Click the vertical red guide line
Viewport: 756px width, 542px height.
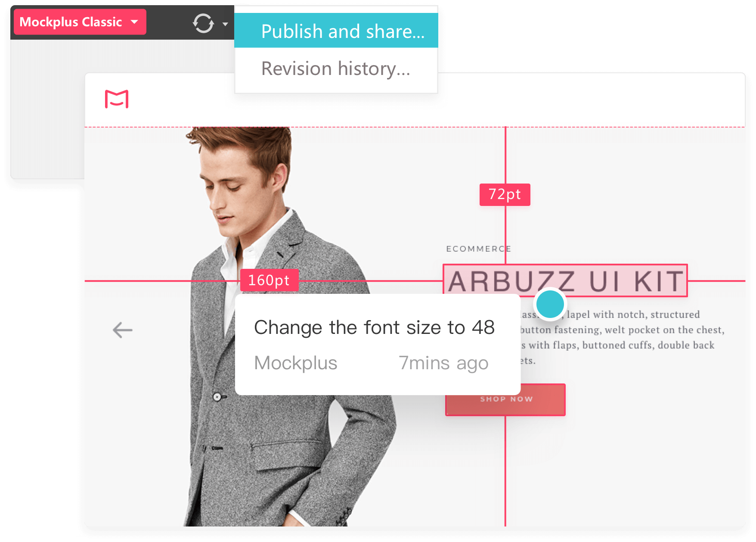tap(505, 474)
